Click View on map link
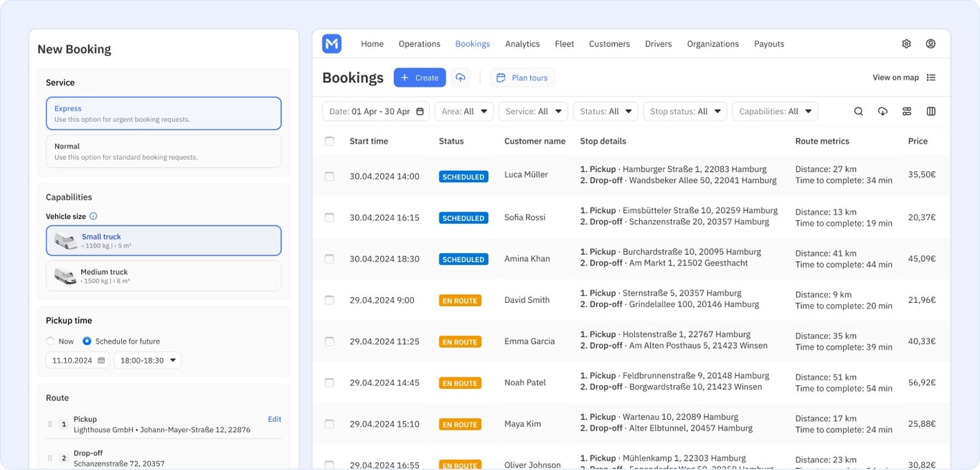Screen dimensions: 980x470 click(x=895, y=77)
